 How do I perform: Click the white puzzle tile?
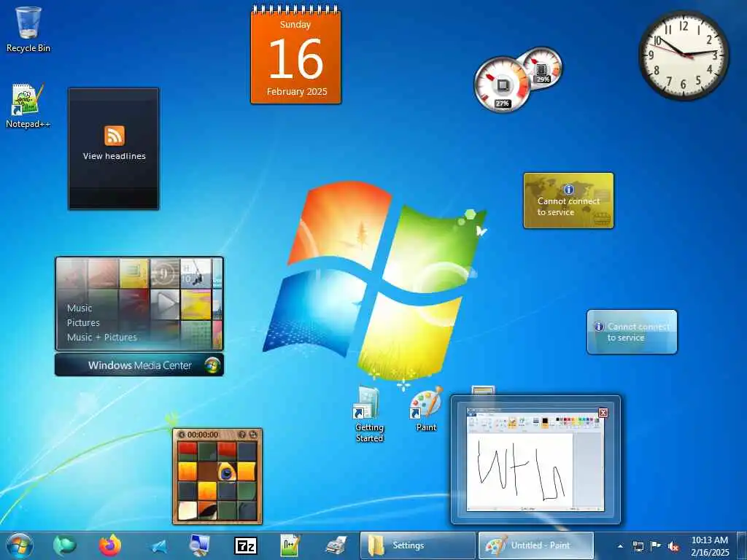tap(187, 510)
